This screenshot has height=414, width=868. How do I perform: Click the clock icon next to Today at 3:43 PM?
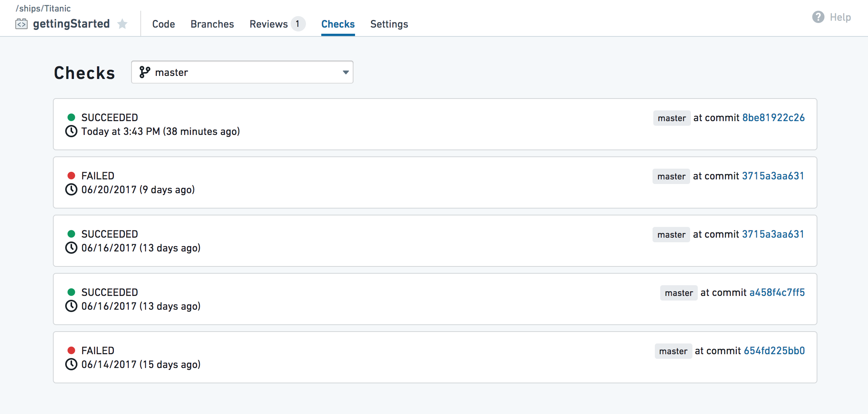coord(71,131)
